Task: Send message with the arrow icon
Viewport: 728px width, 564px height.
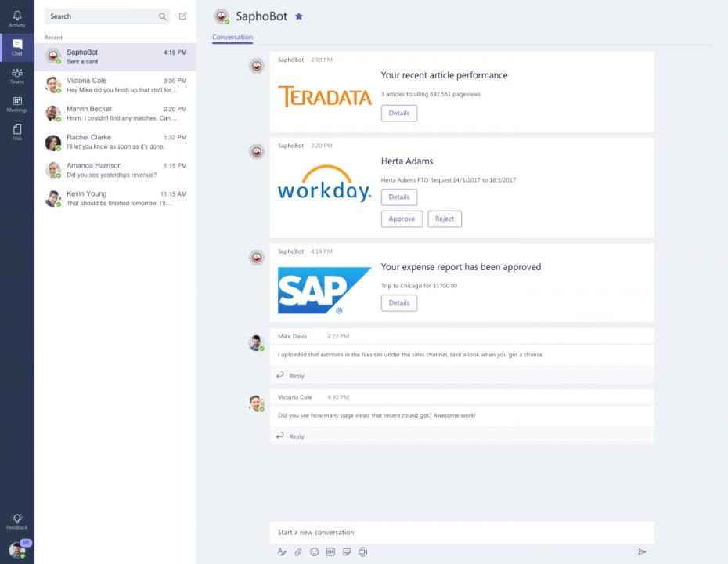Action: tap(642, 552)
